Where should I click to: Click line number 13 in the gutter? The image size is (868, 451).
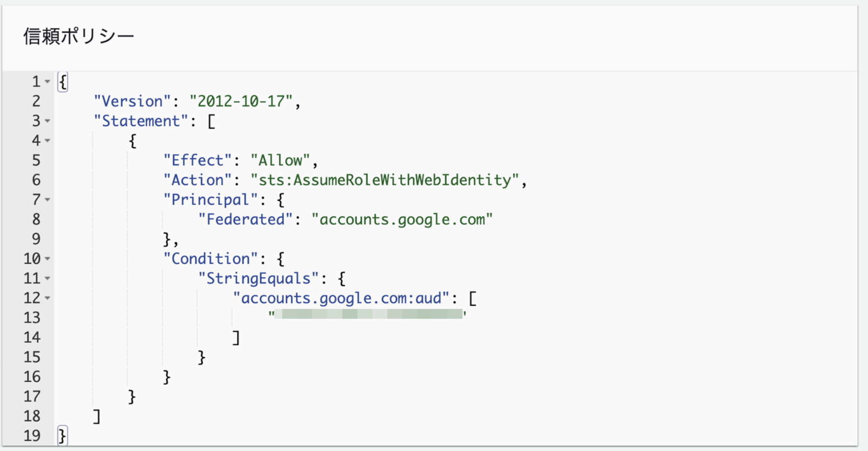click(x=32, y=318)
